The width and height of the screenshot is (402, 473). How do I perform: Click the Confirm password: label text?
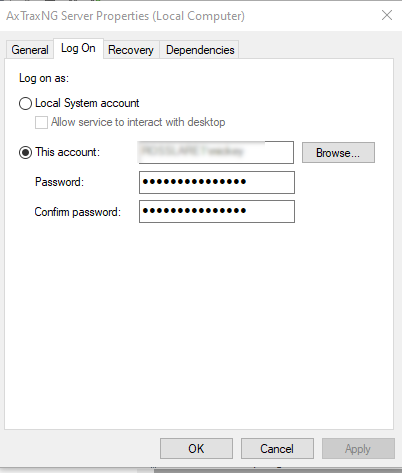[x=78, y=212]
